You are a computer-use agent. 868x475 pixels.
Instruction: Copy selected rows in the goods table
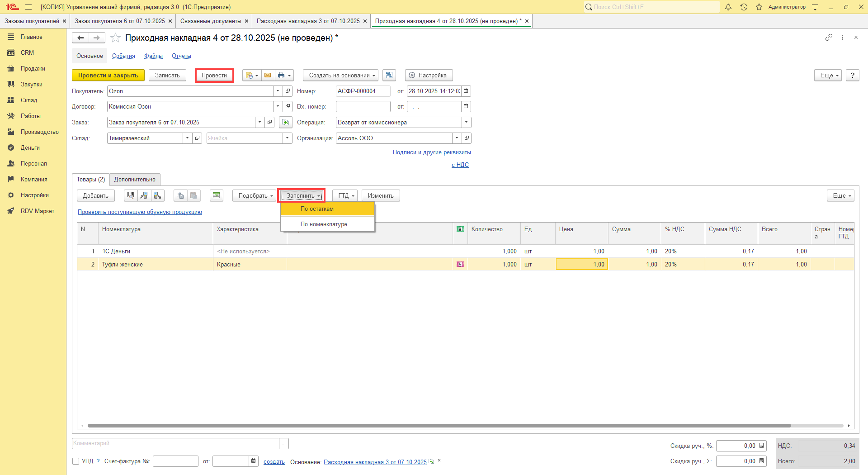coord(180,195)
